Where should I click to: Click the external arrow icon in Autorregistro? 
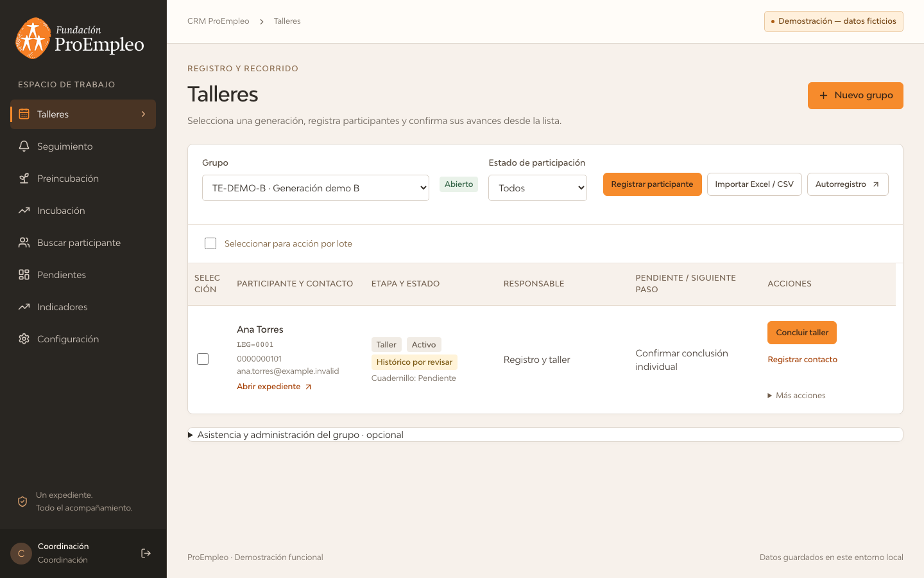click(876, 184)
